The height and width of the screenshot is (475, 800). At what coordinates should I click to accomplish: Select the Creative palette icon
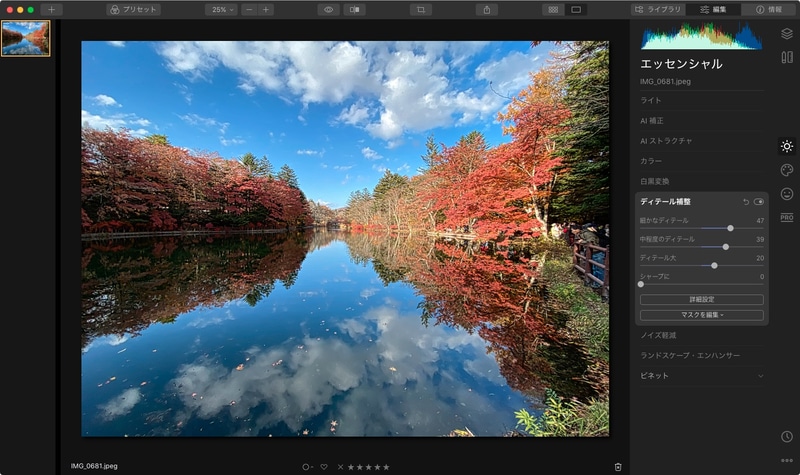pos(787,170)
